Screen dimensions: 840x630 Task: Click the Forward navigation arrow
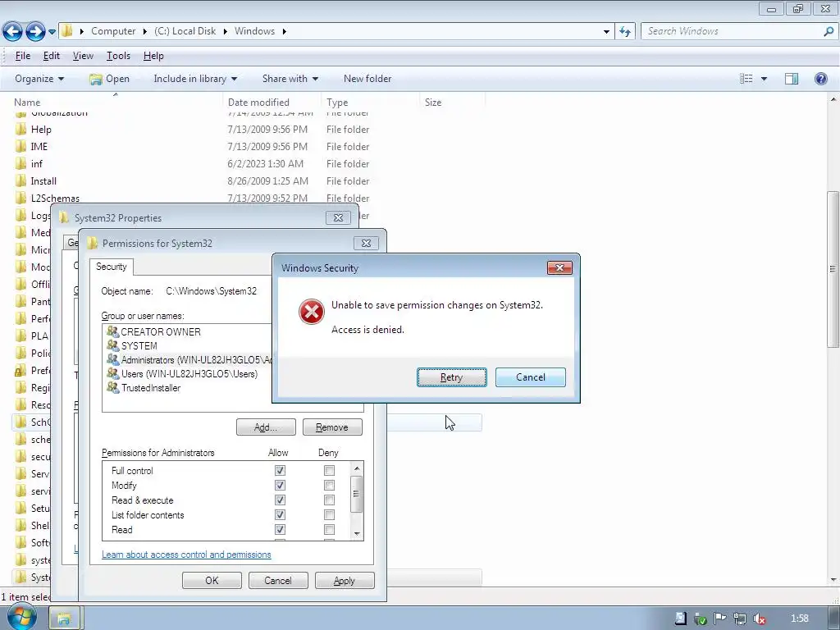coord(35,32)
